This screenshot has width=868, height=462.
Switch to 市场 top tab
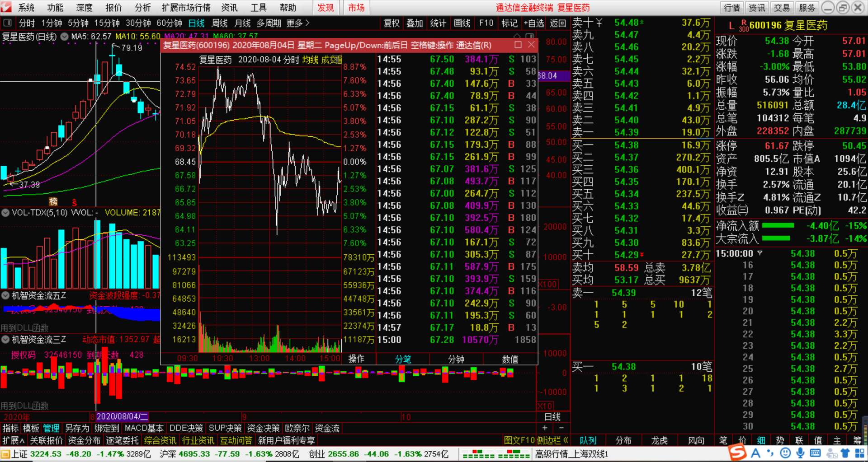pos(356,8)
